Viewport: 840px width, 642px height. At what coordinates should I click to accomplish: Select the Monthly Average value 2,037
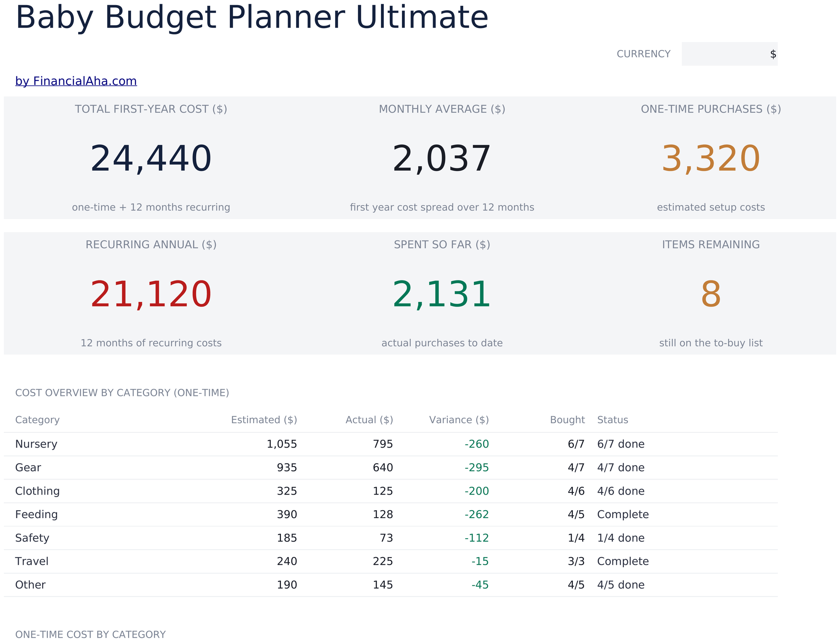[442, 159]
